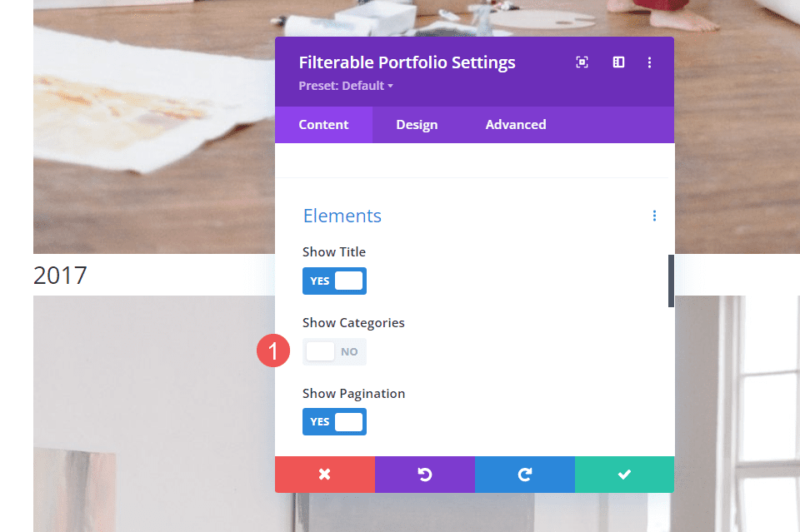Redo the last change

[x=524, y=475]
